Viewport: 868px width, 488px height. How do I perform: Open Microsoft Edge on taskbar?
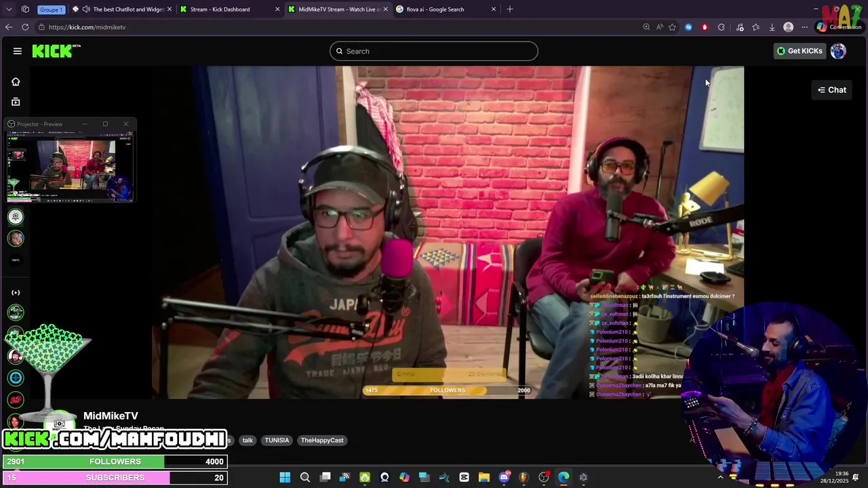[564, 477]
